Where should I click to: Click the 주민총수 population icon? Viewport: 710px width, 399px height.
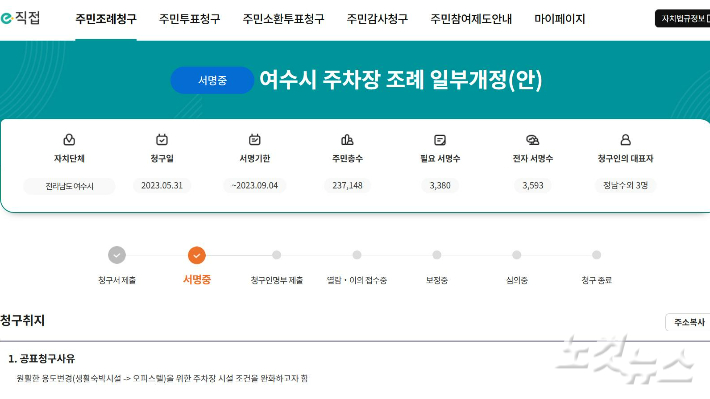347,139
